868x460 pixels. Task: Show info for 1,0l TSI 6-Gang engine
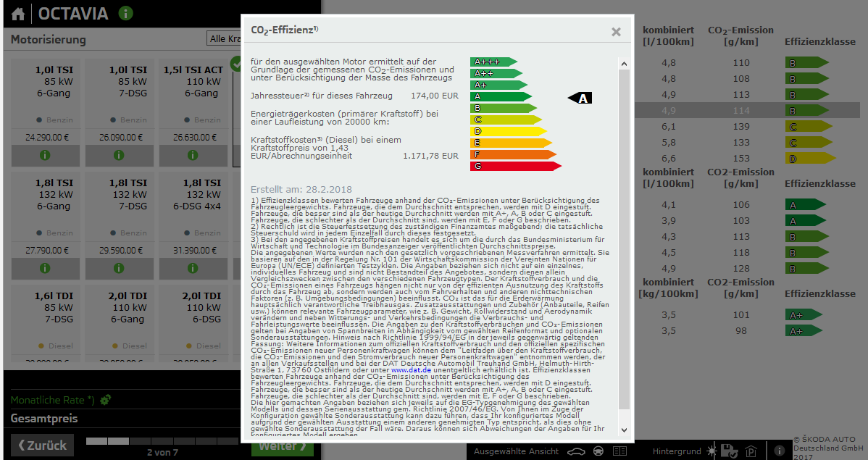click(x=45, y=154)
